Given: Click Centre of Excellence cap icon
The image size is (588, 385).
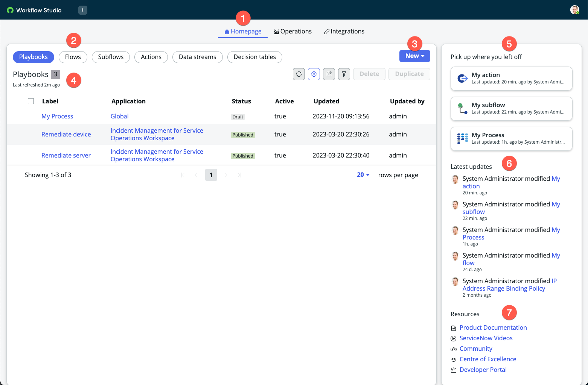Looking at the screenshot, I should click(x=454, y=360).
